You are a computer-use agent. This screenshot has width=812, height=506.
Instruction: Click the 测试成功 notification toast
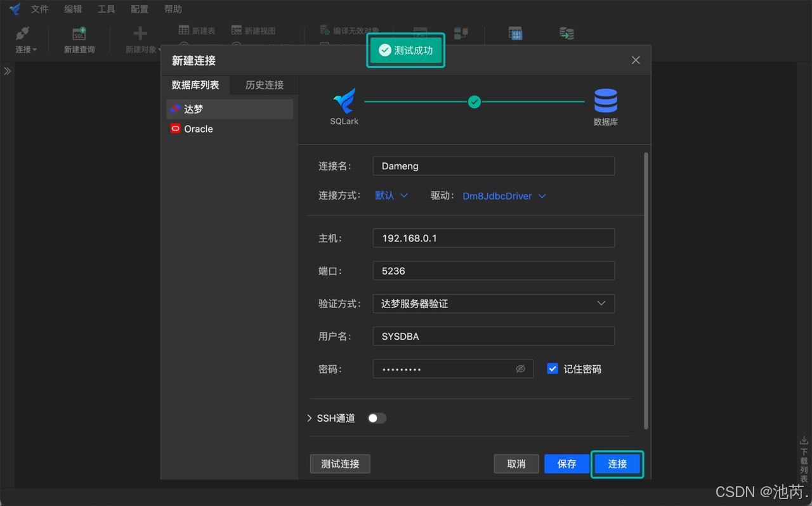405,50
